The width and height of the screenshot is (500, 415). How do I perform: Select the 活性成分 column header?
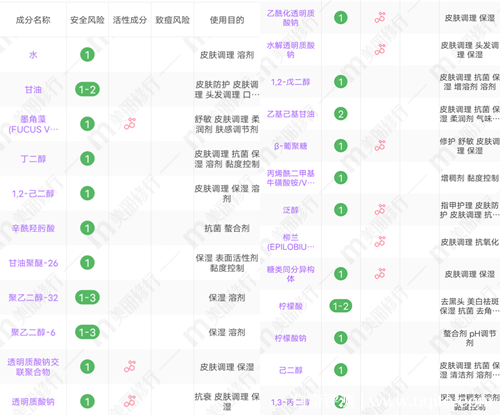click(130, 20)
